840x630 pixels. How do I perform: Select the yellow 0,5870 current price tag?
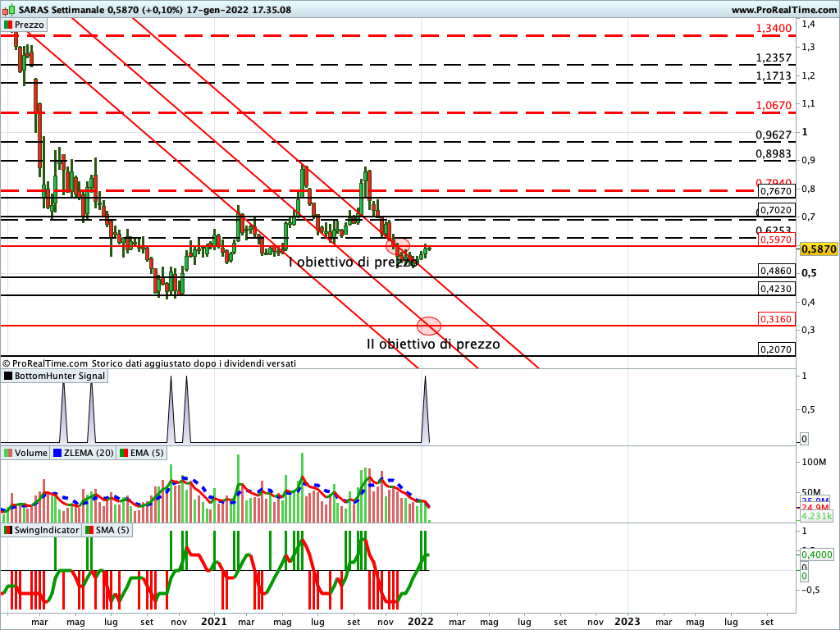pyautogui.click(x=818, y=249)
